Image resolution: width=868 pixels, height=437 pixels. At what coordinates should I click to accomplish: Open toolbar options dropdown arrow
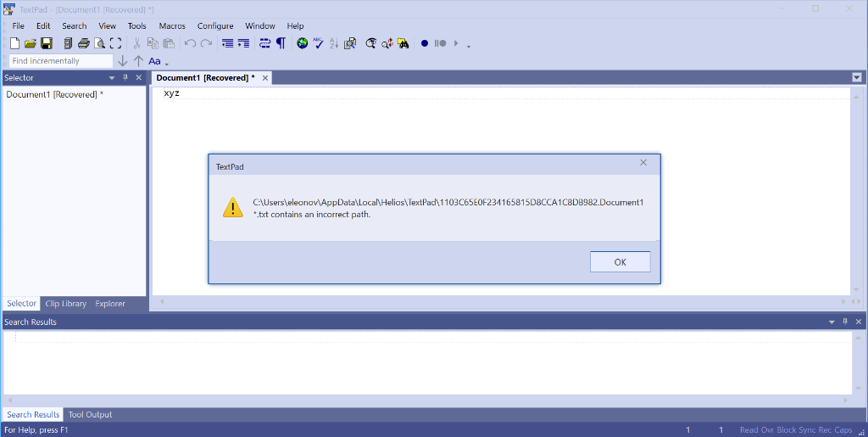tap(468, 47)
